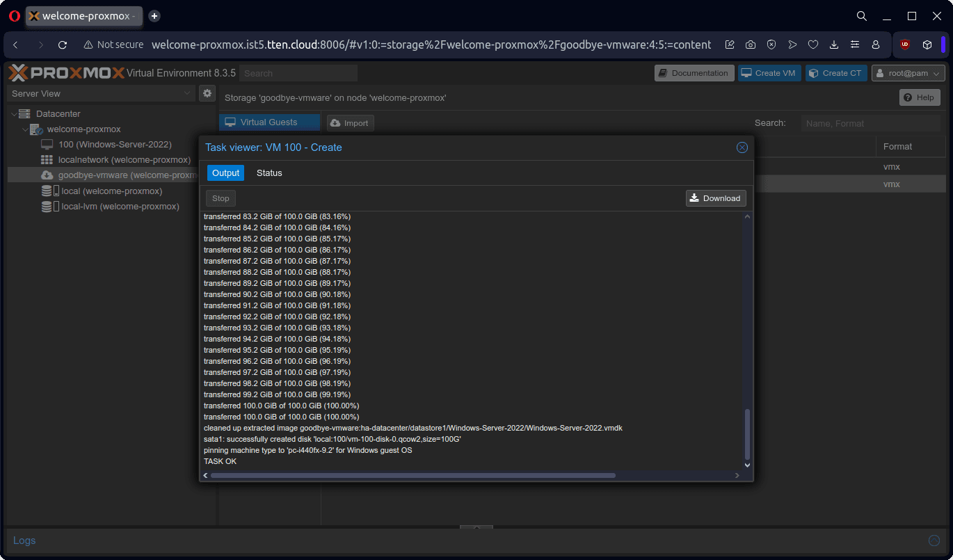Click the Import button
The height and width of the screenshot is (560, 953).
[x=350, y=123]
